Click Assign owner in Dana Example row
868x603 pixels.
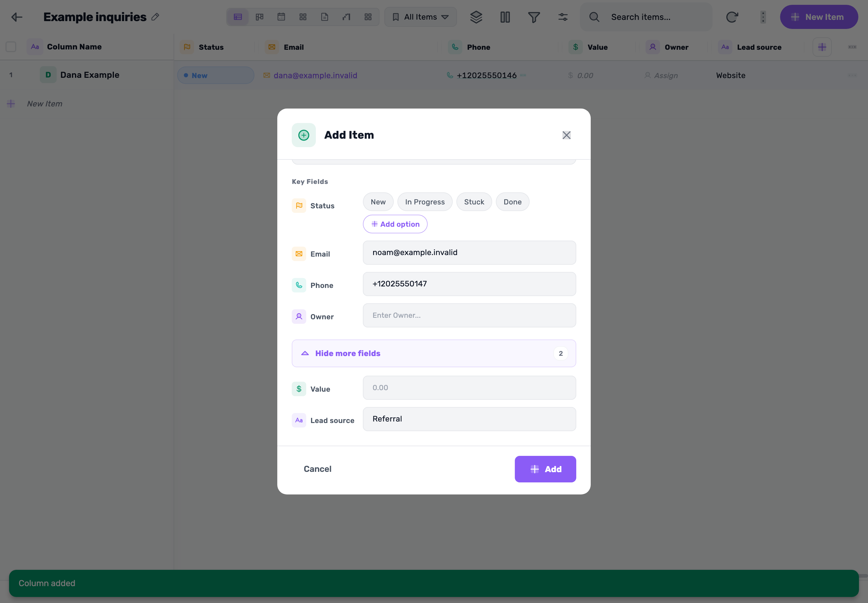click(661, 76)
